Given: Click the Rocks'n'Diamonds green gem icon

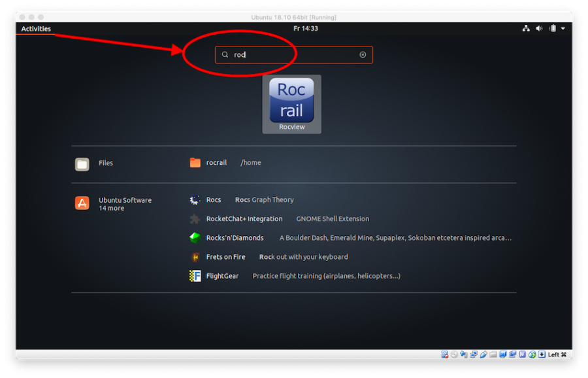Looking at the screenshot, I should coord(195,238).
